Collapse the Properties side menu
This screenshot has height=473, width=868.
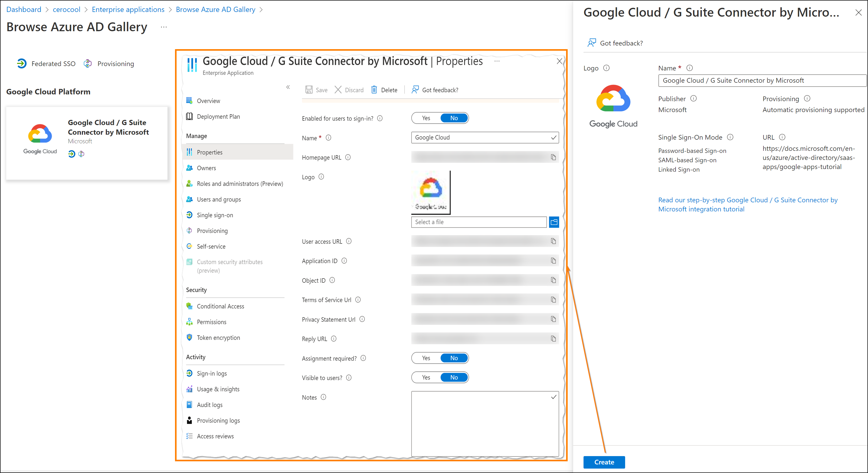click(288, 87)
